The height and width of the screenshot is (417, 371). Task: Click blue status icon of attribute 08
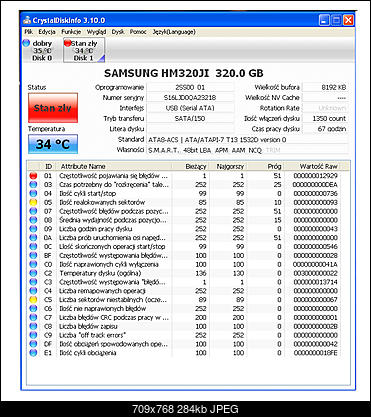click(33, 220)
